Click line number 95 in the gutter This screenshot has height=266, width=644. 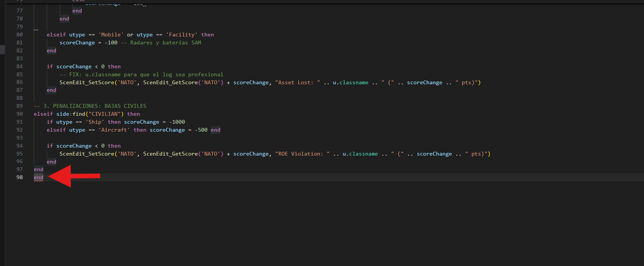[x=20, y=154]
